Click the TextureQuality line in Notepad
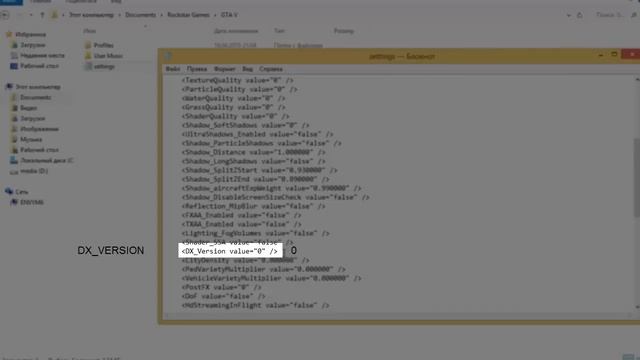The width and height of the screenshot is (640, 360). click(237, 80)
